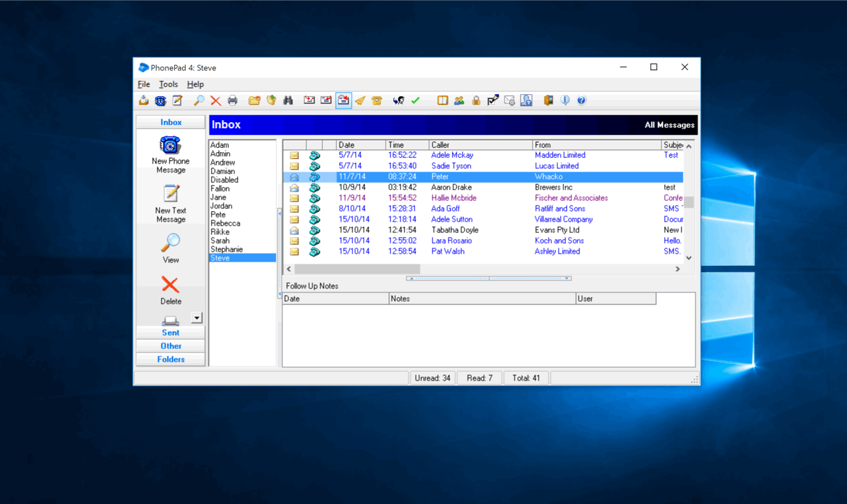
Task: Click the highlighted Peter message from Whacko
Action: pos(483,177)
